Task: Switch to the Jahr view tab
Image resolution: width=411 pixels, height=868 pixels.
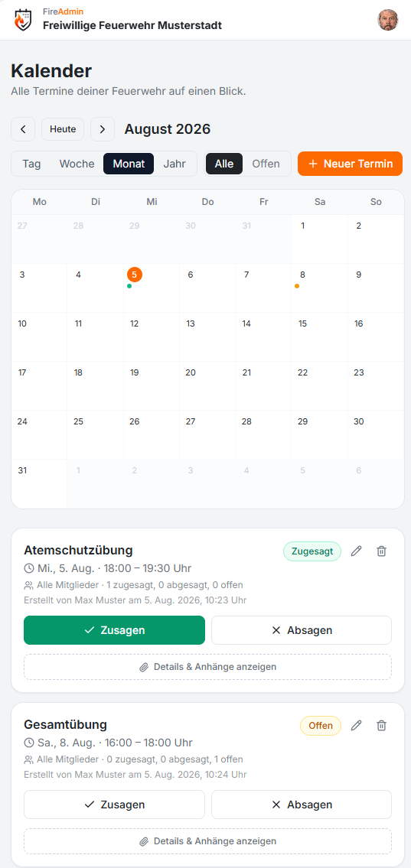Action: (x=174, y=164)
